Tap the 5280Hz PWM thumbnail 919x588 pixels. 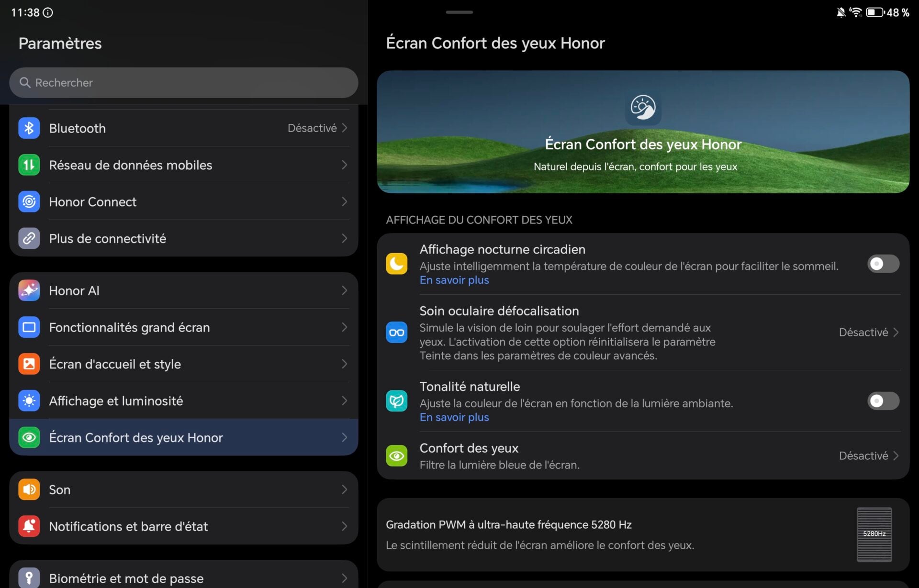(x=874, y=534)
